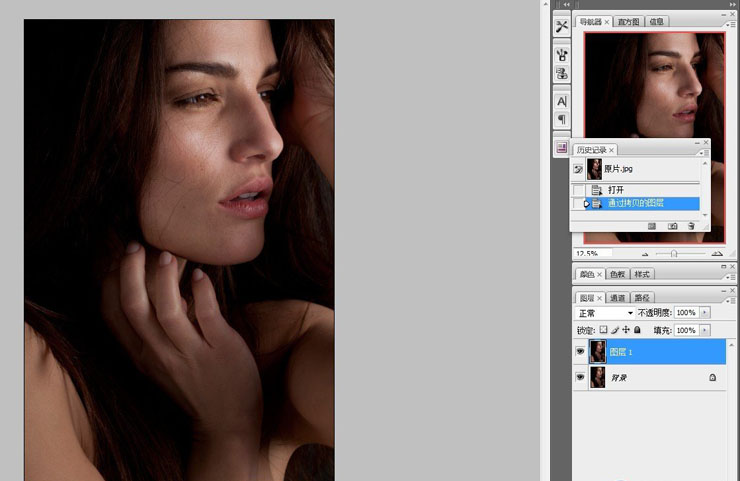This screenshot has height=481, width=740.
Task: Click layers panel scroll up arrow
Action: (732, 345)
